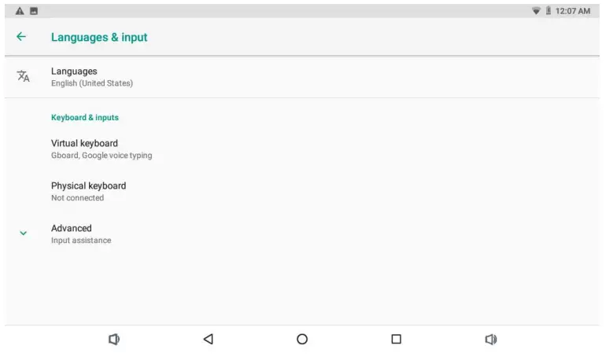This screenshot has width=613, height=364.
Task: Open the Languages setting
Action: click(74, 72)
